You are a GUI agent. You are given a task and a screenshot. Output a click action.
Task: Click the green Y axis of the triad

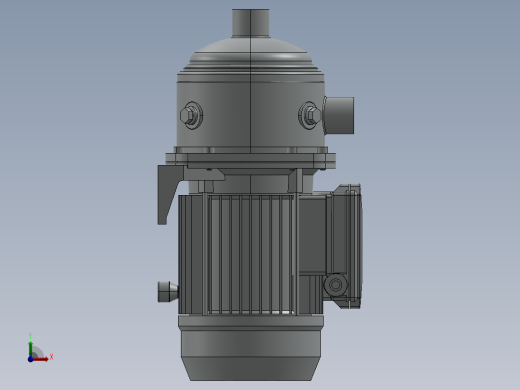click(x=31, y=349)
